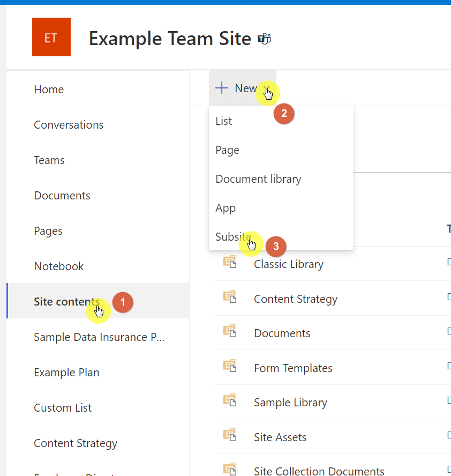
Task: Open Conversations in left navigation
Action: pos(69,125)
